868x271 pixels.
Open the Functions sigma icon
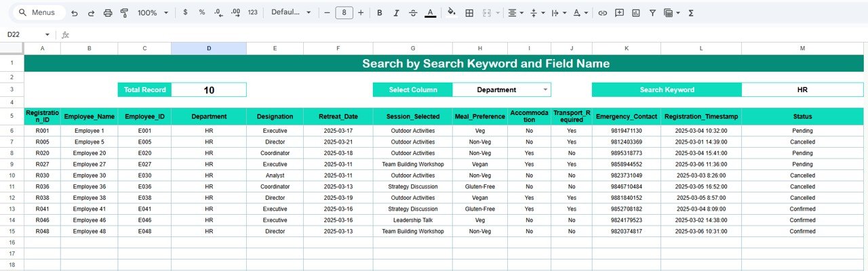[x=691, y=13]
